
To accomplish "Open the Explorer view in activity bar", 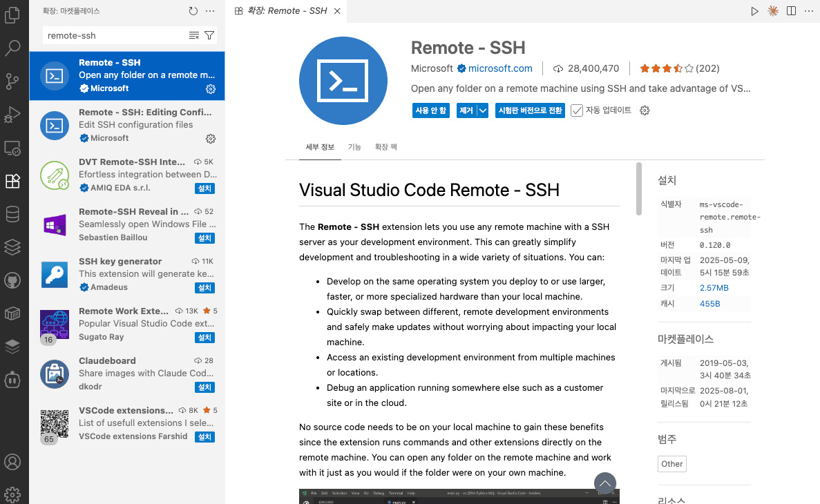I will coord(12,14).
